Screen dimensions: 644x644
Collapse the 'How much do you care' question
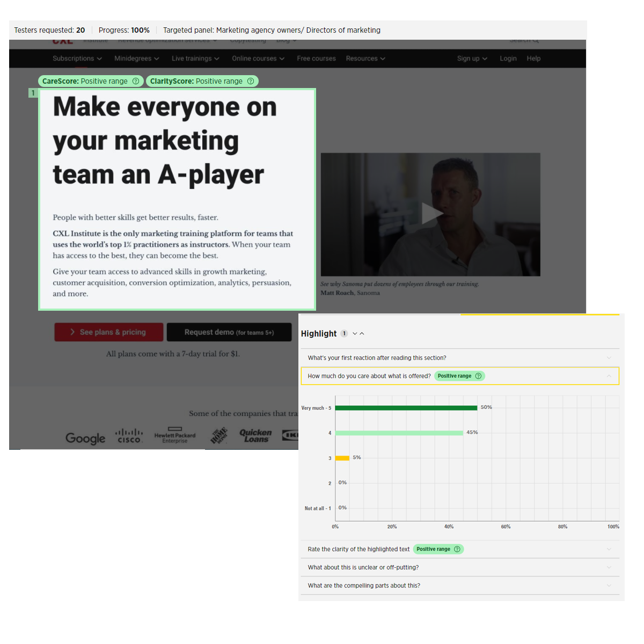[x=609, y=376]
